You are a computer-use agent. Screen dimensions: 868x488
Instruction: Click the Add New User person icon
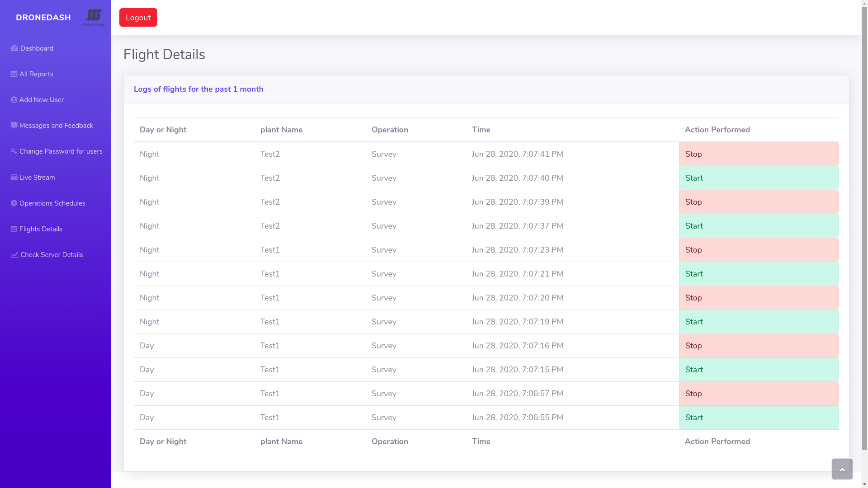click(x=14, y=100)
